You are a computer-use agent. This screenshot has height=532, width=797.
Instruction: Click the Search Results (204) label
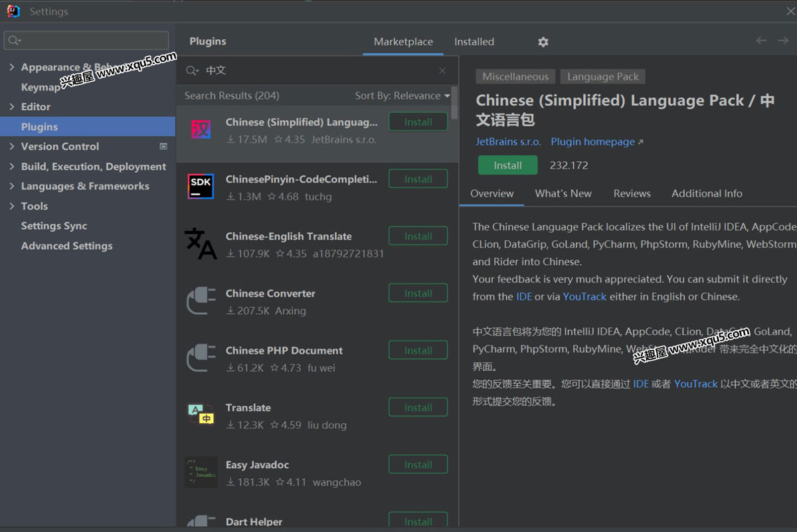coord(232,96)
